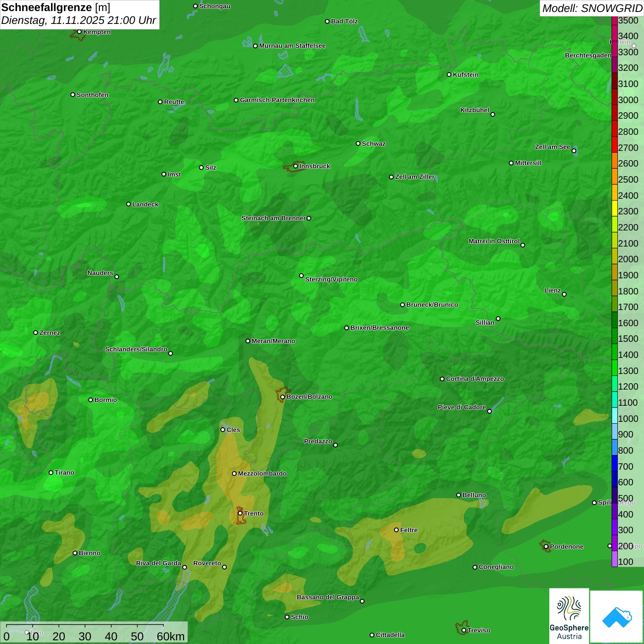Click the 1000 m cyan legend swatch
644x644 pixels.
click(x=615, y=415)
